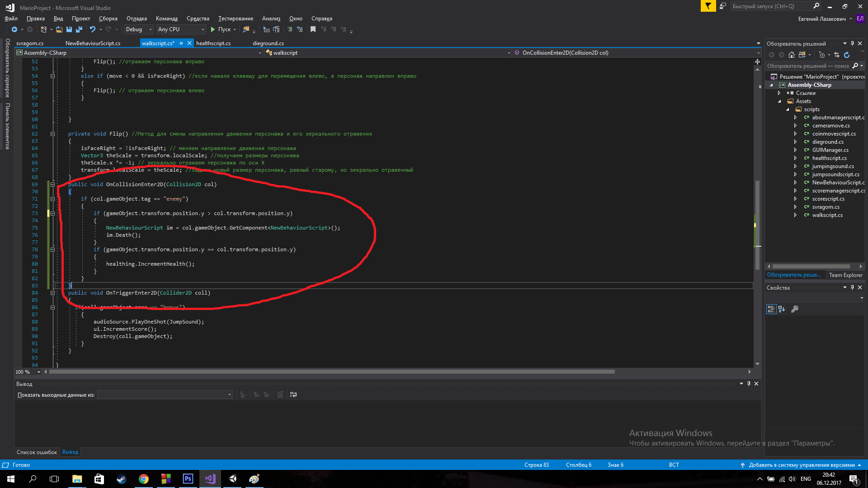Viewport: 868px width, 488px height.
Task: Click the search magnifier in Solution Explorer
Action: coord(855,66)
